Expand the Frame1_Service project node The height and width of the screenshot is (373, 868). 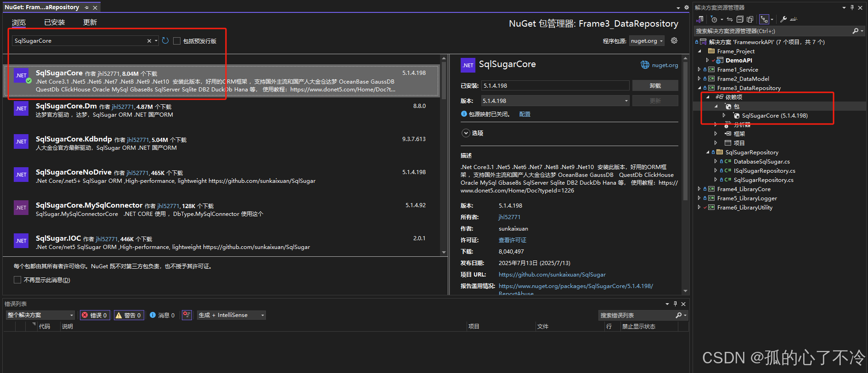pos(699,69)
